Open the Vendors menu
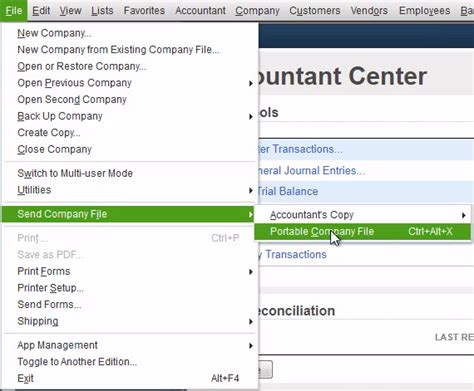 (369, 11)
